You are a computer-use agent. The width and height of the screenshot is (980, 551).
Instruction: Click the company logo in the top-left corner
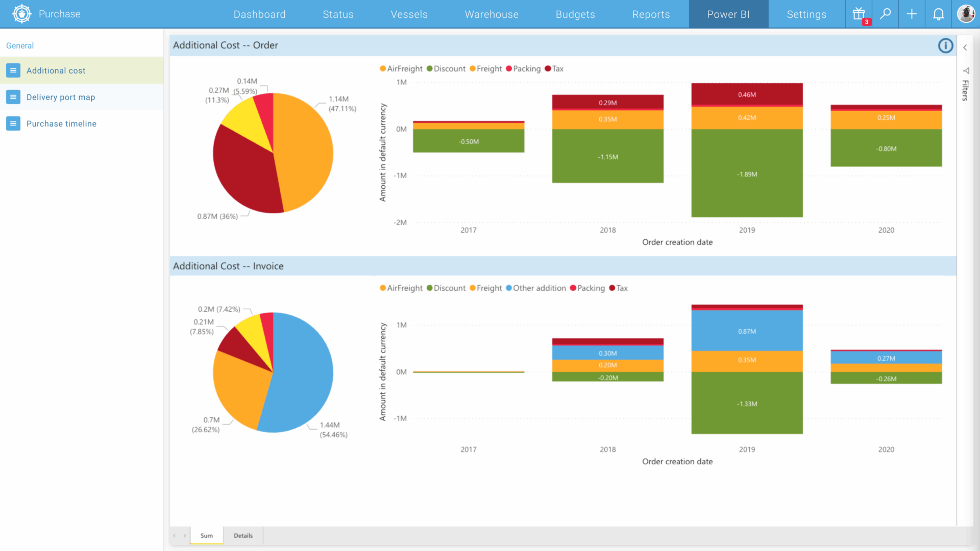[x=21, y=14]
